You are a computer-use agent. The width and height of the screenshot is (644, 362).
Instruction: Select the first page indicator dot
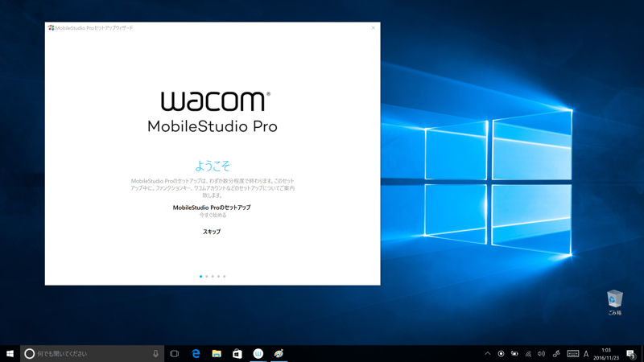pos(200,276)
